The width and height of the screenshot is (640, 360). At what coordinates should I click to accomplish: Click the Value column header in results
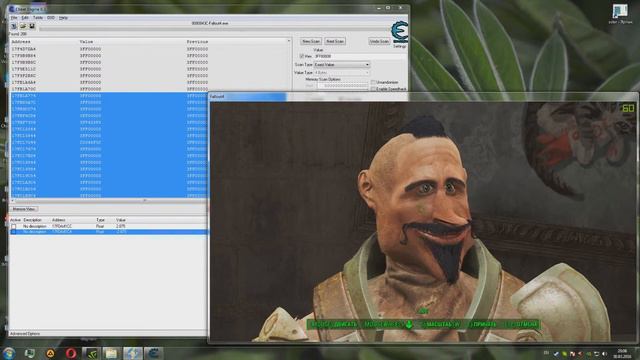[x=87, y=42]
